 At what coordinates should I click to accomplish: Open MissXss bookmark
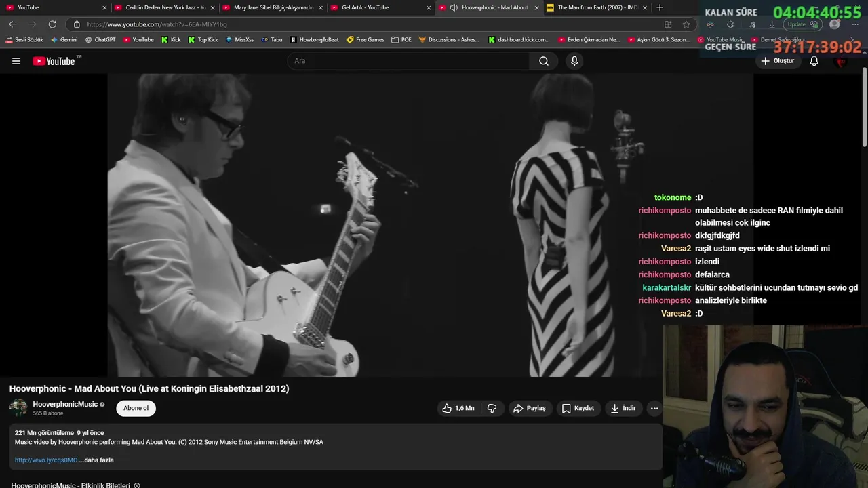click(239, 40)
